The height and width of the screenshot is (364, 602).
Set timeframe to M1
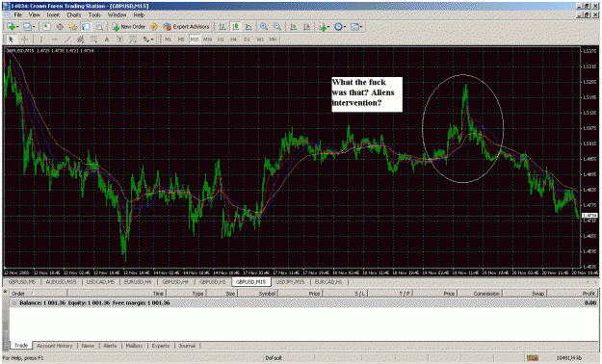(168, 39)
